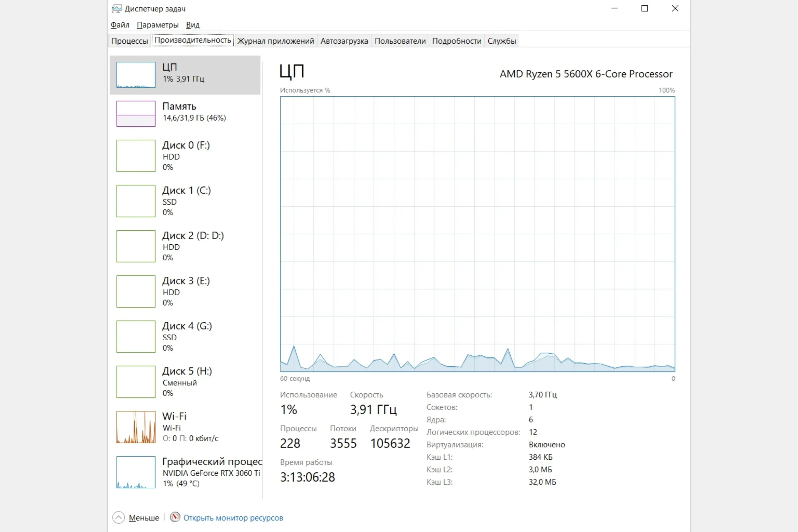
Task: Open Диск 4 (G:) SSD graph icon
Action: (x=136, y=336)
